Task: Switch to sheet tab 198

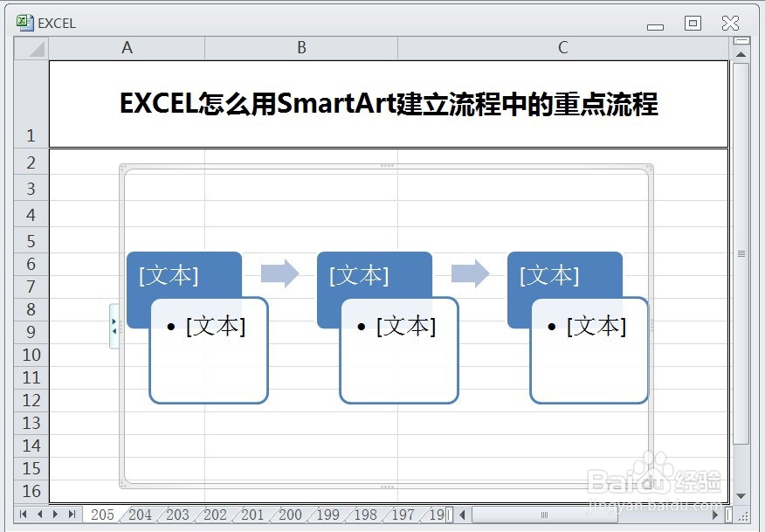Action: (365, 515)
